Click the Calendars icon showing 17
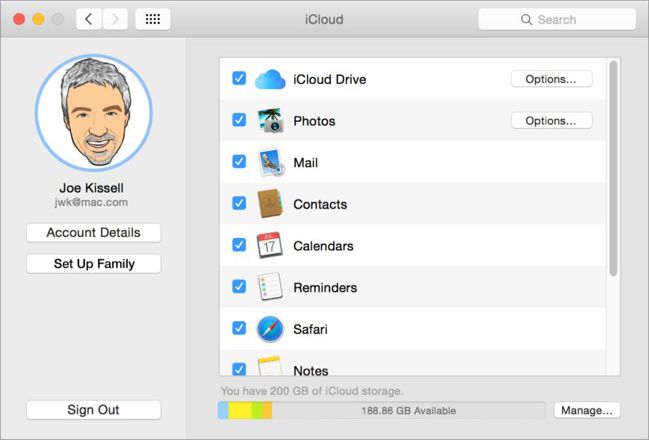Screen dimensions: 649x440 click(x=269, y=245)
